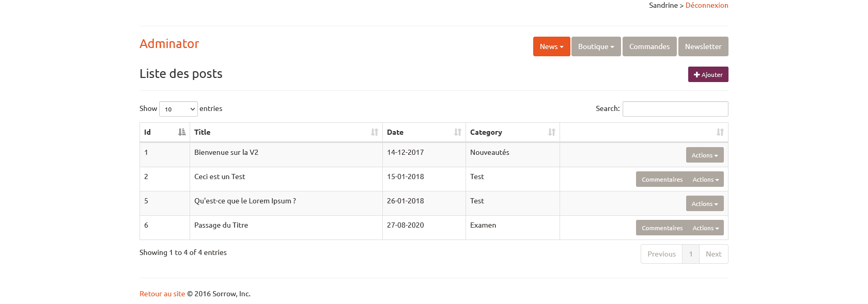
Task: Click the 'Liste des posts' heading
Action: (x=181, y=74)
